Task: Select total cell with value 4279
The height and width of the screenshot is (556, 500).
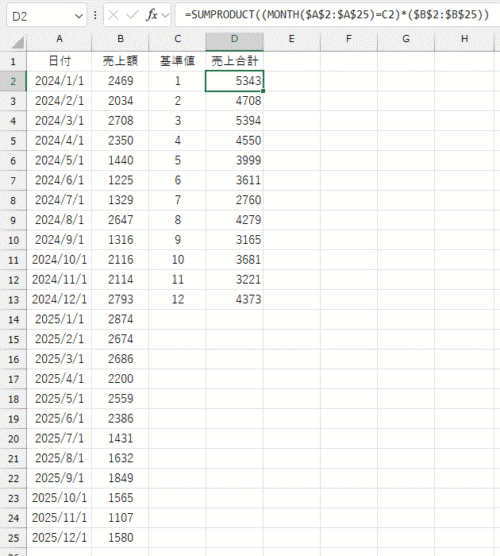Action: coord(234,220)
